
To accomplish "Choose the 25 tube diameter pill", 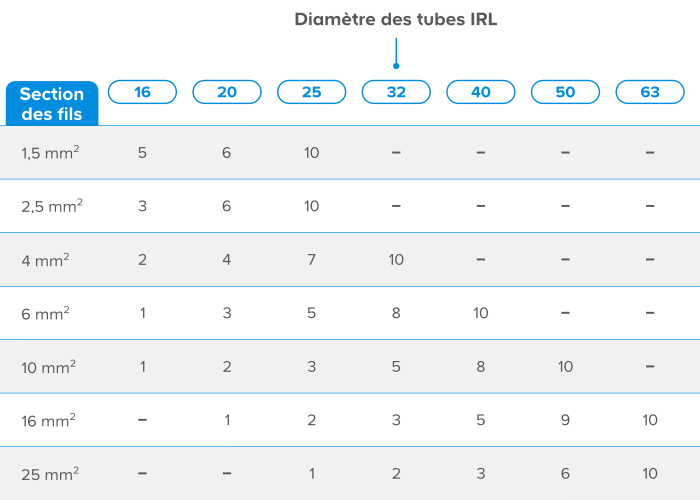I will point(311,92).
